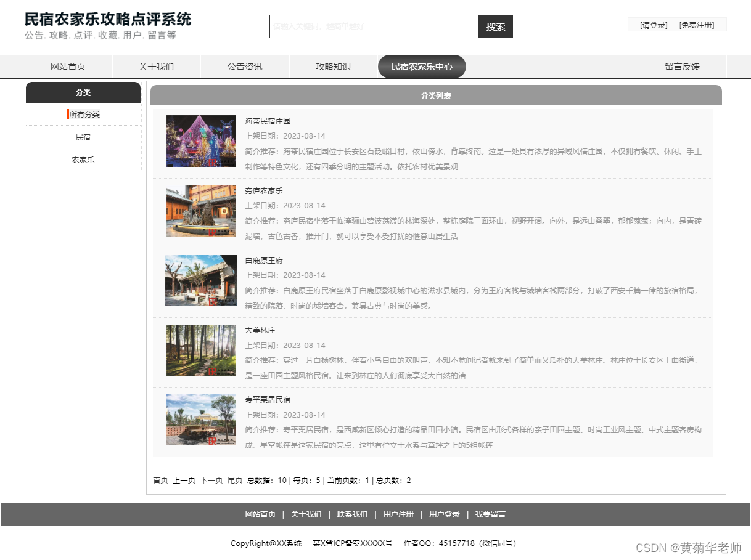Open the 关于我们 page from top navigation

(x=155, y=67)
